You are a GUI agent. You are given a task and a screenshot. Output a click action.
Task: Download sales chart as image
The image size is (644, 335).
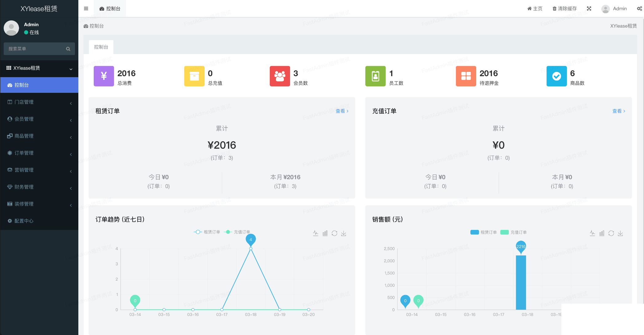click(620, 233)
